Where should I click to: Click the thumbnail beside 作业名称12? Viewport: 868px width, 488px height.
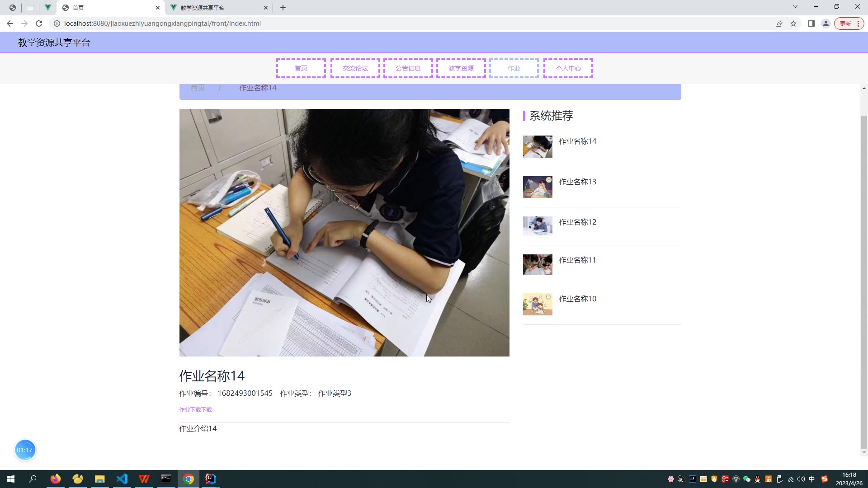[538, 226]
